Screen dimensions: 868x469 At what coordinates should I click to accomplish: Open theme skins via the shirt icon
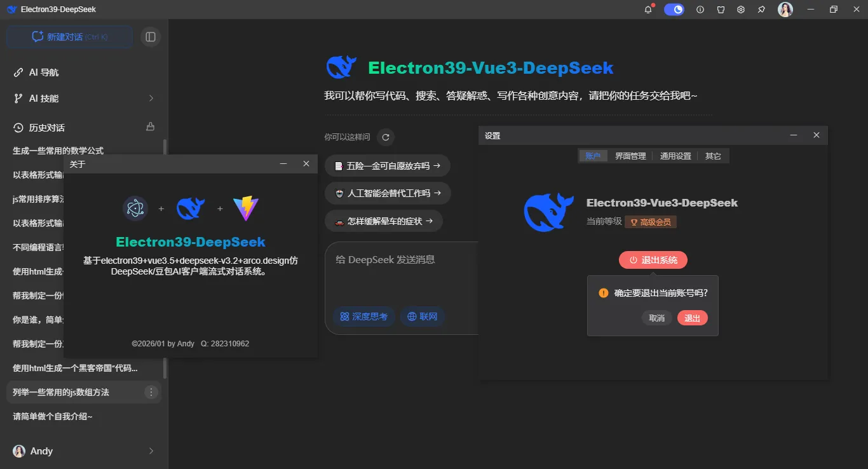click(x=720, y=10)
